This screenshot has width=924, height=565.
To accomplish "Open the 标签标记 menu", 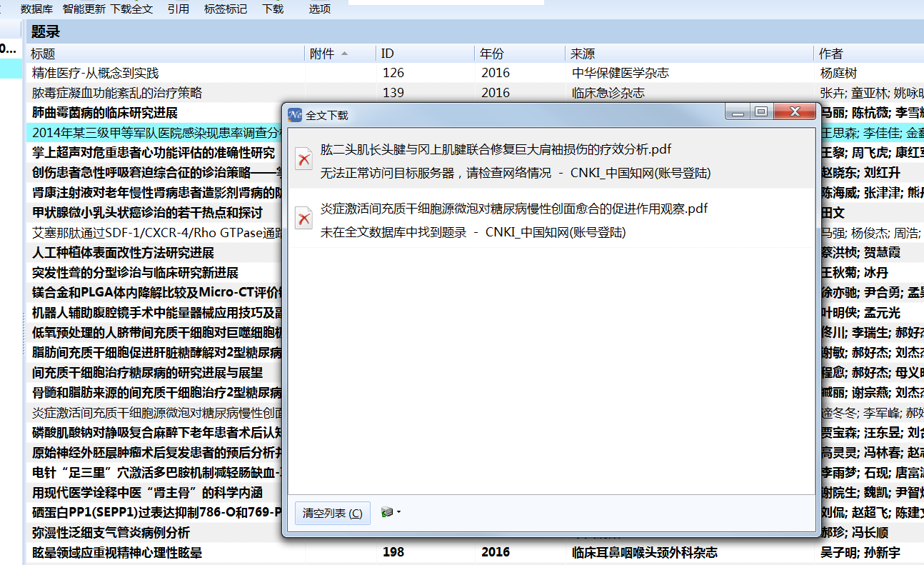I will 226,9.
